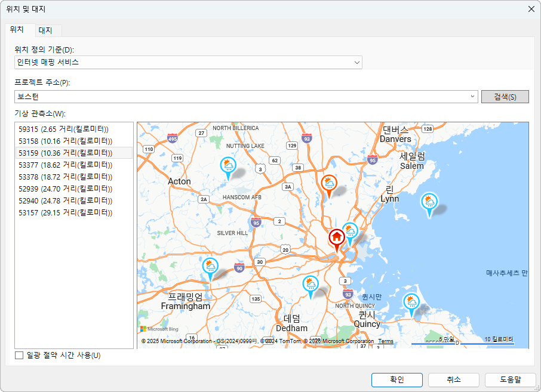This screenshot has height=392, width=541.
Task: Open the 위치 정의 기준 dropdown
Action: click(188, 63)
